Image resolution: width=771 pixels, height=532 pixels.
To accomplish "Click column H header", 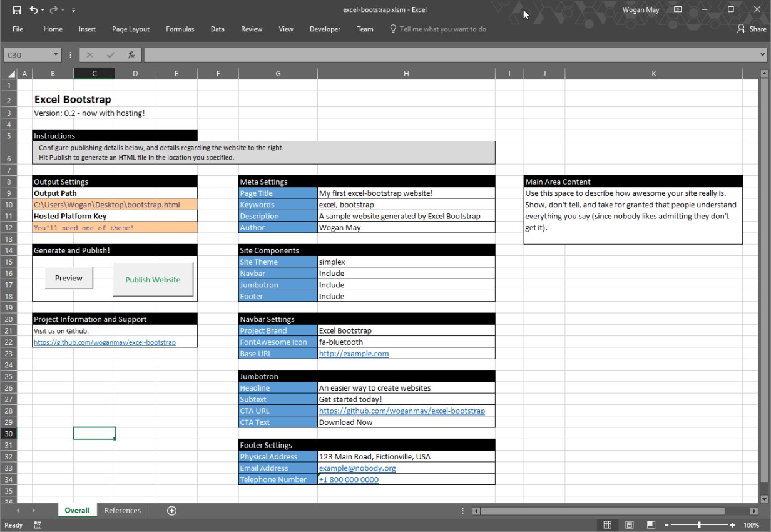I will pos(406,74).
